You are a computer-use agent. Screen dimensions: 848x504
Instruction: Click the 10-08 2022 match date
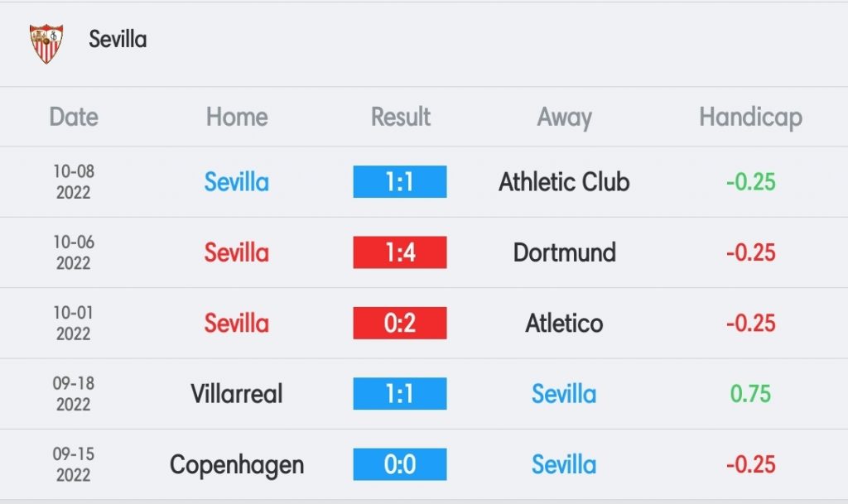pyautogui.click(x=74, y=181)
